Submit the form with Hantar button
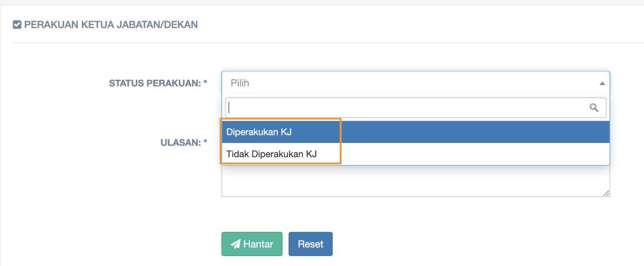The height and width of the screenshot is (266, 644). coord(252,244)
